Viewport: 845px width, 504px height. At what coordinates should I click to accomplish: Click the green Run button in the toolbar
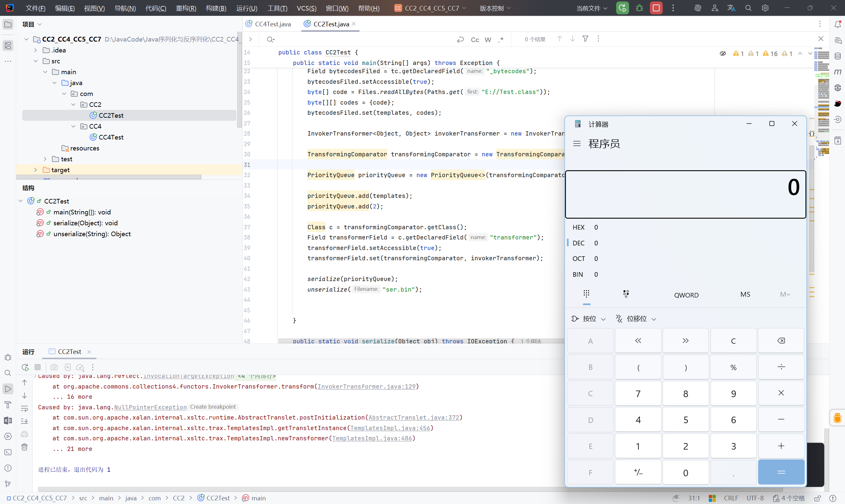point(622,8)
